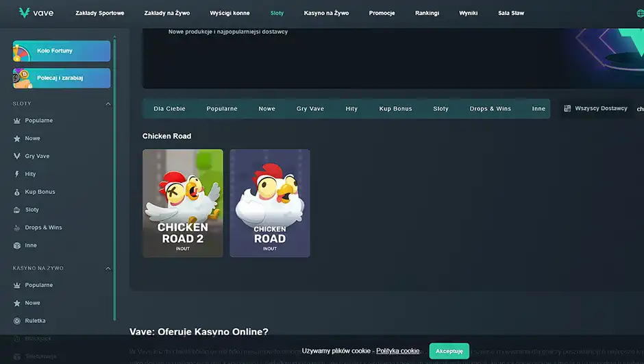Switch to the Drops & Wins category tab
The width and height of the screenshot is (644, 364).
coord(491,109)
